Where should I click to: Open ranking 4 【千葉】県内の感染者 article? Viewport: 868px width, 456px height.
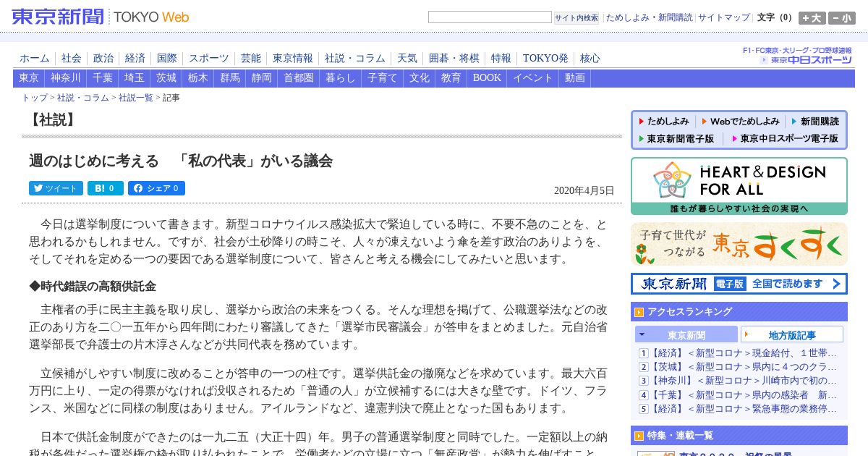tap(744, 395)
